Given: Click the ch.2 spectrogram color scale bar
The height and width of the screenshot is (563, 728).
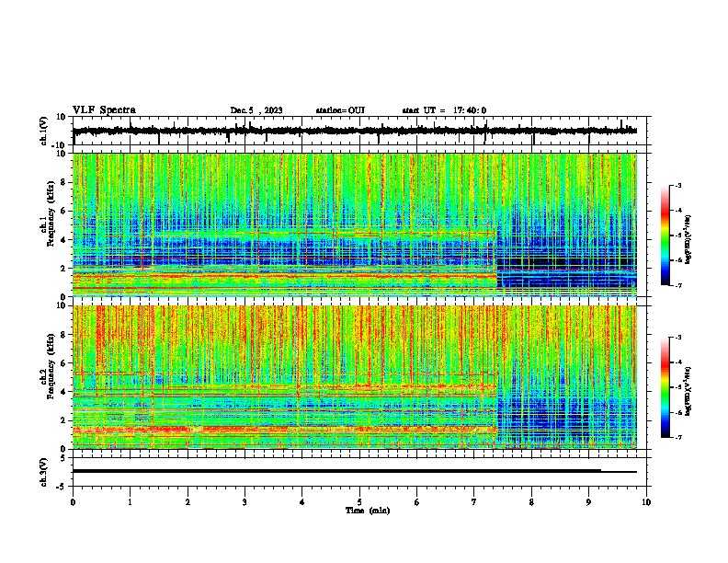Looking at the screenshot, I should (665, 387).
